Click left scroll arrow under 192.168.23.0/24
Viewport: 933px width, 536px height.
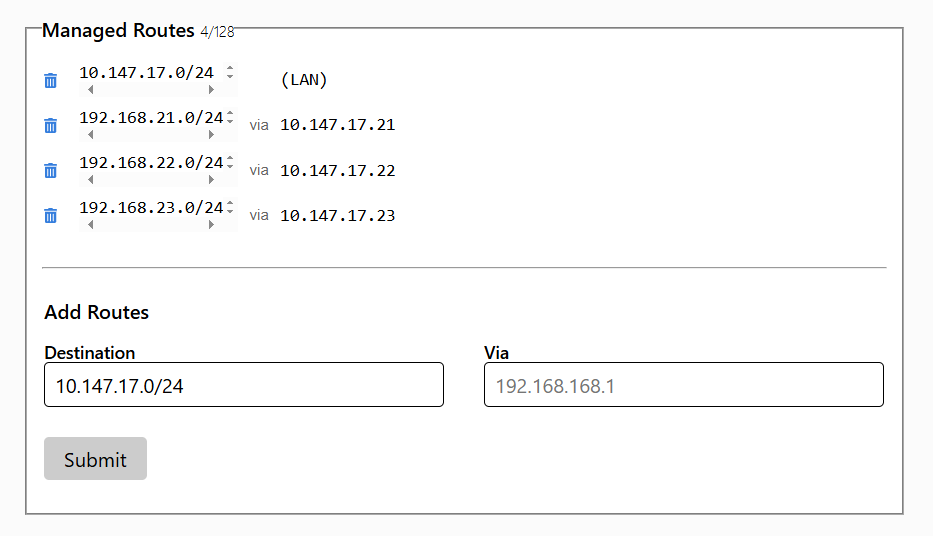click(90, 225)
